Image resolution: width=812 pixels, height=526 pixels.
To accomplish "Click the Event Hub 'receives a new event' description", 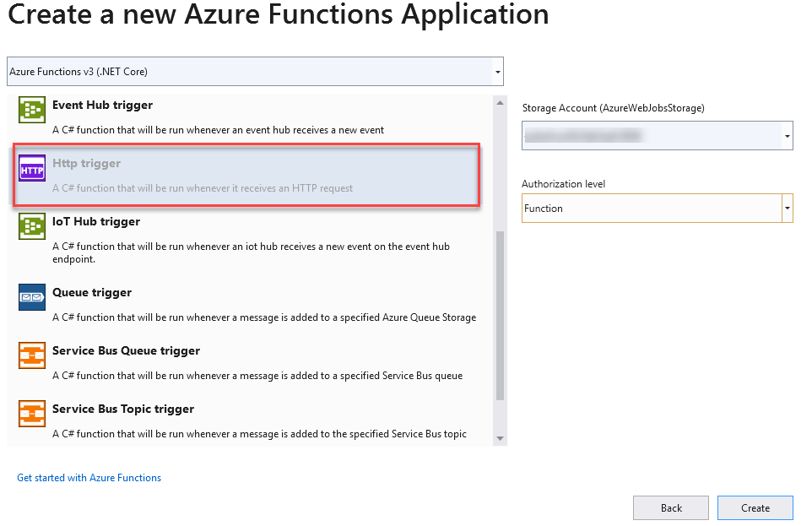I will (218, 130).
